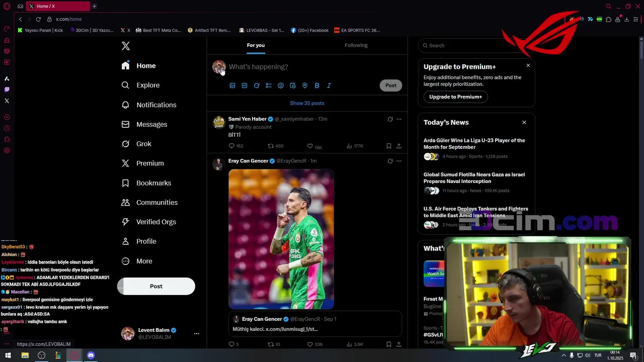
Task: Open the Yayıncı Paneli | Kick bookmark
Action: 41,30
